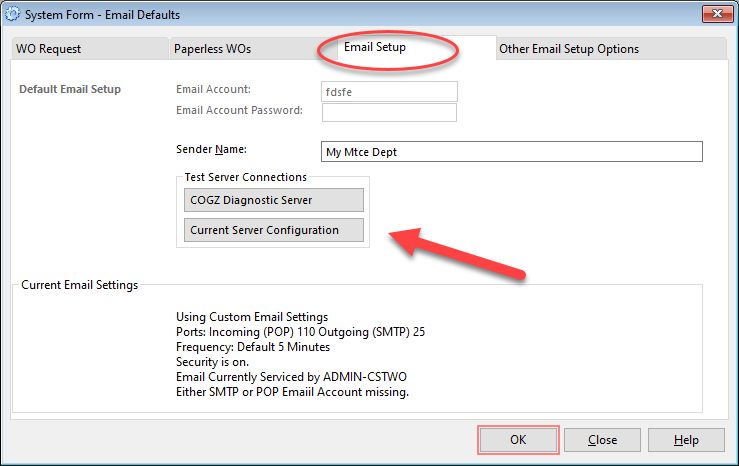The height and width of the screenshot is (466, 739).
Task: Focus the Email Account Password field
Action: 389,113
